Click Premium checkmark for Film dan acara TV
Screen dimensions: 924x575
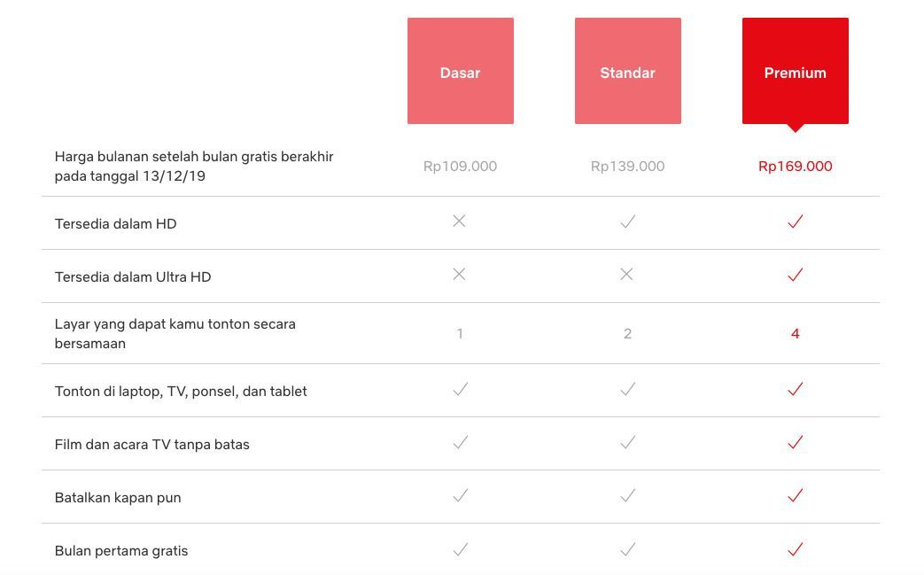coord(795,442)
